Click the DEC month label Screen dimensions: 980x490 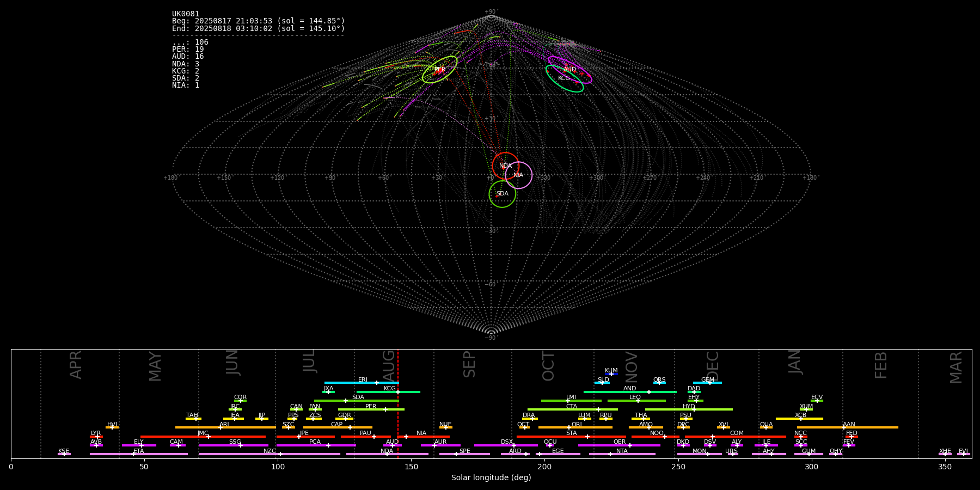[x=713, y=366]
